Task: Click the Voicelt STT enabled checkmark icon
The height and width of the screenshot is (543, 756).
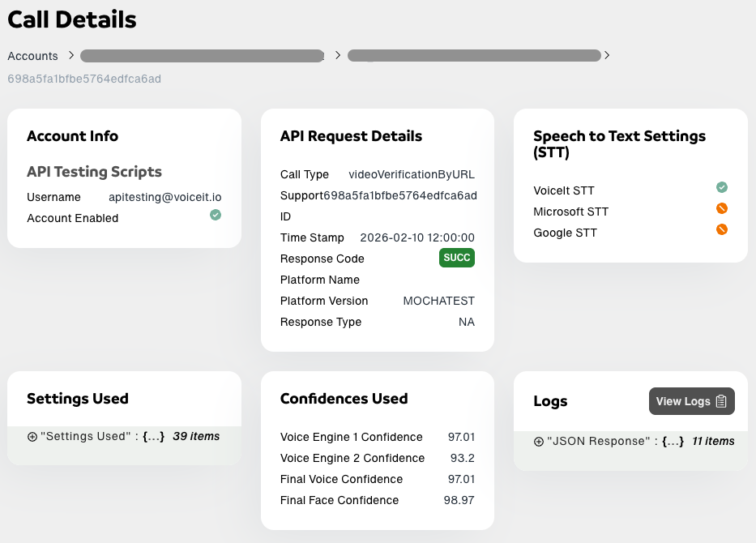Action: [x=721, y=187]
